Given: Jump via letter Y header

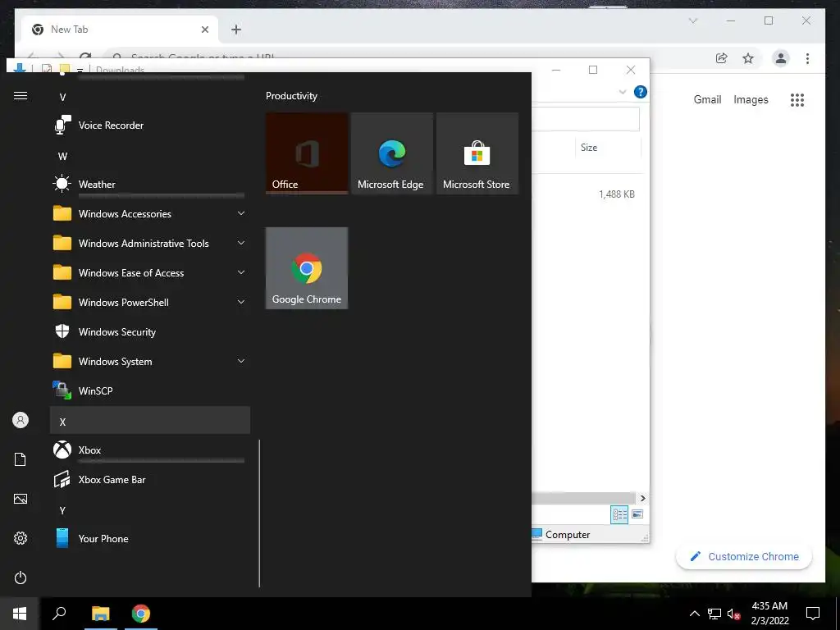Looking at the screenshot, I should tap(150, 510).
